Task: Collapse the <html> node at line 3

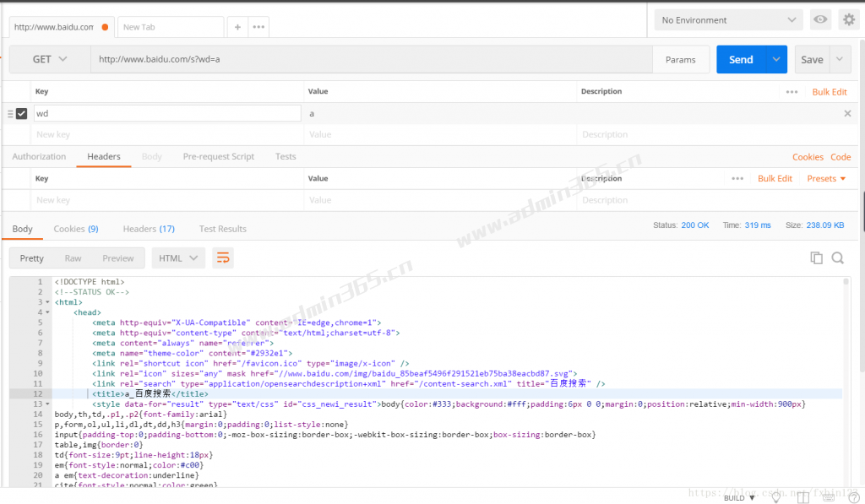Action: 47,302
